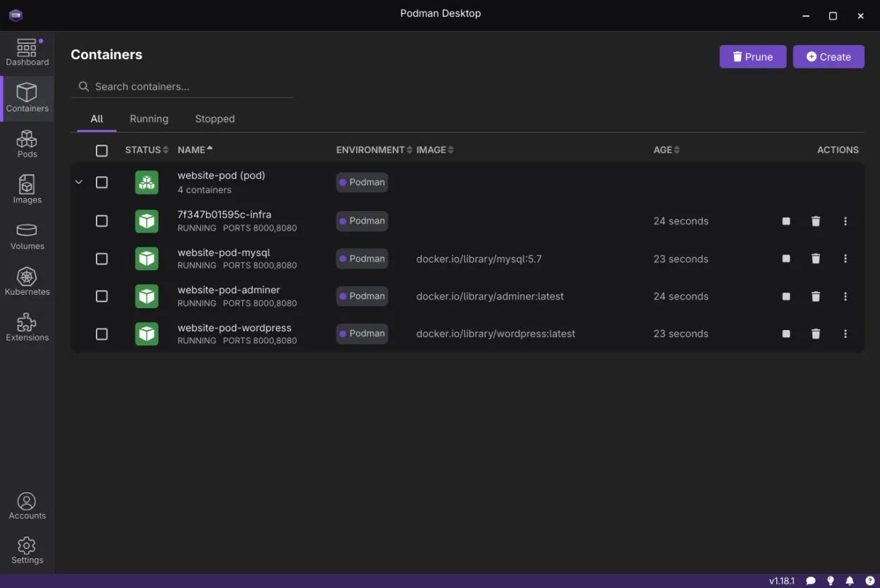Open the Images section icon
This screenshot has height=588, width=880.
click(27, 190)
